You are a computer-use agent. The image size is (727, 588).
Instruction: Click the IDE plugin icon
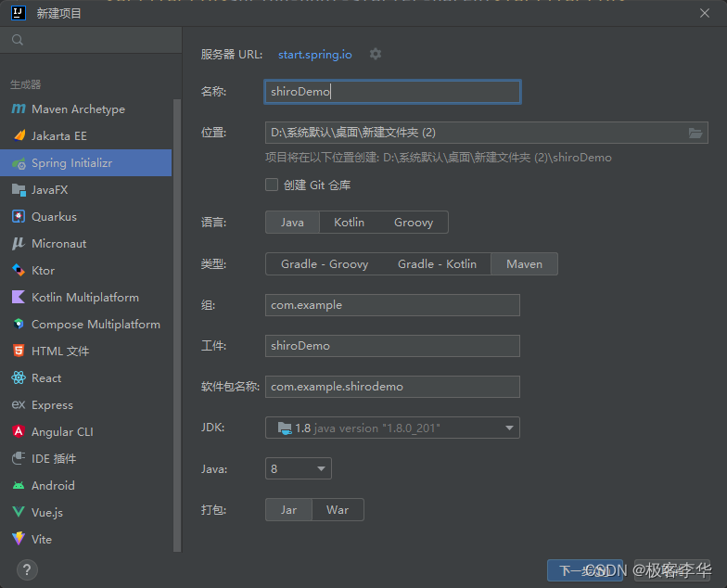[19, 458]
